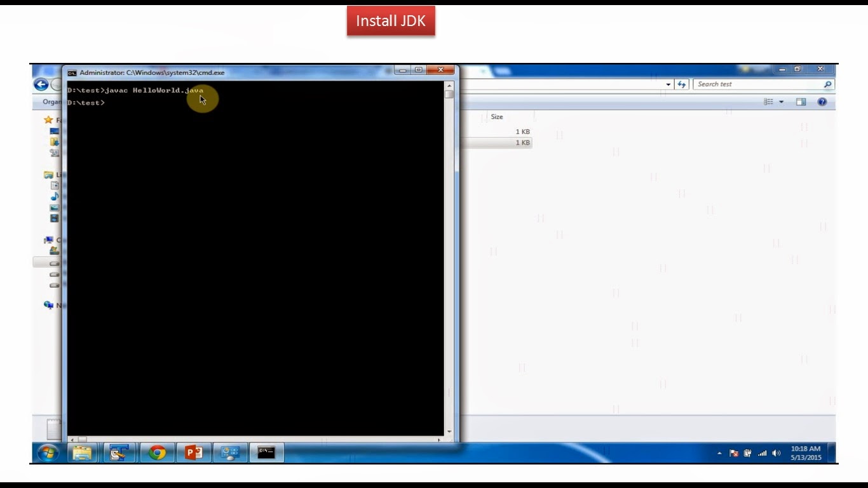Open Explorer help question mark icon
The image size is (868, 488).
tap(822, 102)
